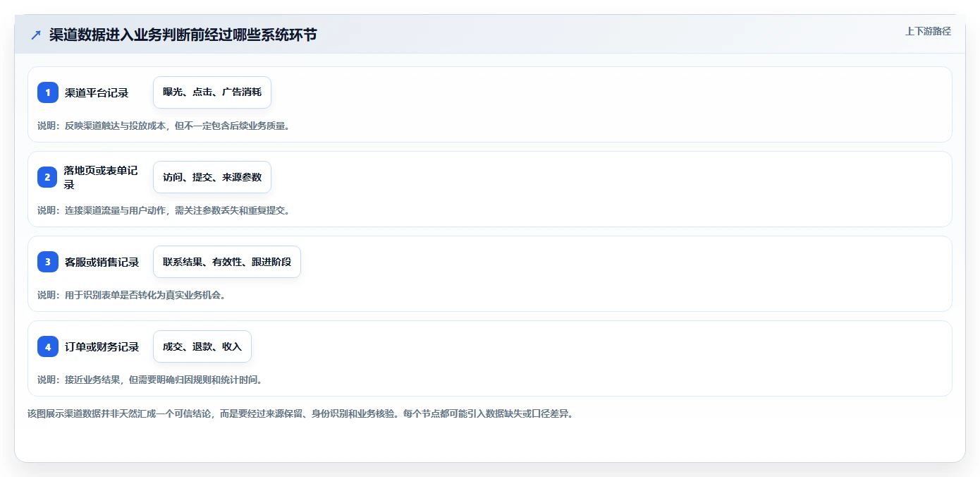The image size is (980, 477).
Task: Click the 渠道平台记录 step label
Action: pos(97,92)
